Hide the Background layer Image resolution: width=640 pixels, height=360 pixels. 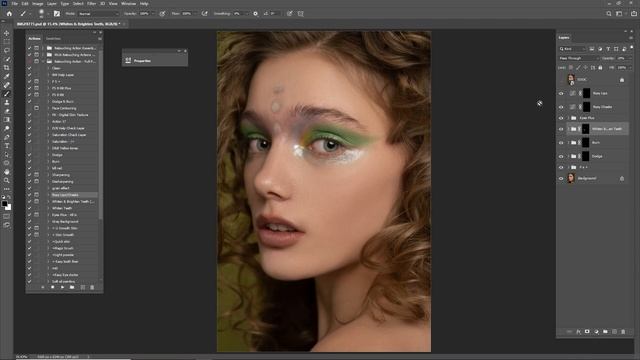[x=561, y=178]
